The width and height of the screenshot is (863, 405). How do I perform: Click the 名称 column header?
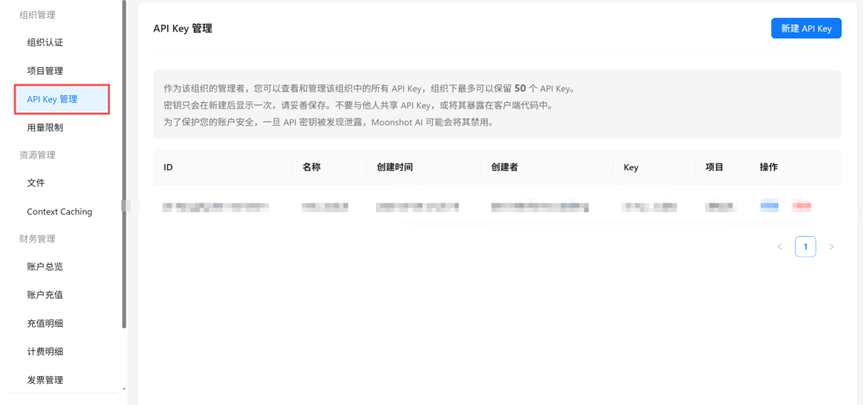pyautogui.click(x=311, y=167)
